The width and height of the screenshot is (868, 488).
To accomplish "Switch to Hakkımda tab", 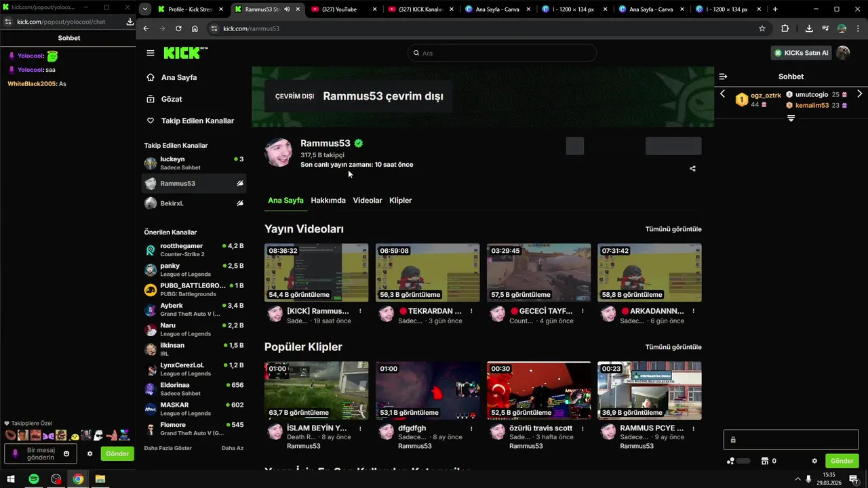I will (328, 201).
